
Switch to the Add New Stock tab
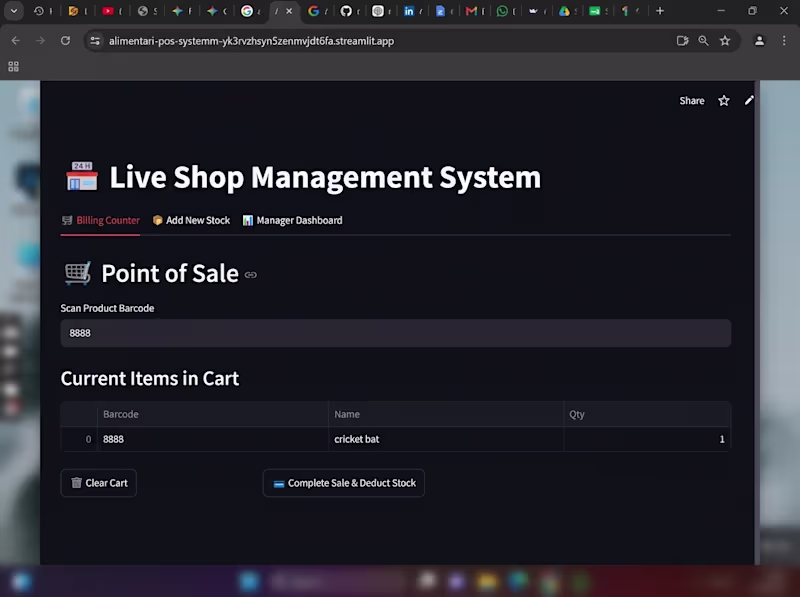191,220
